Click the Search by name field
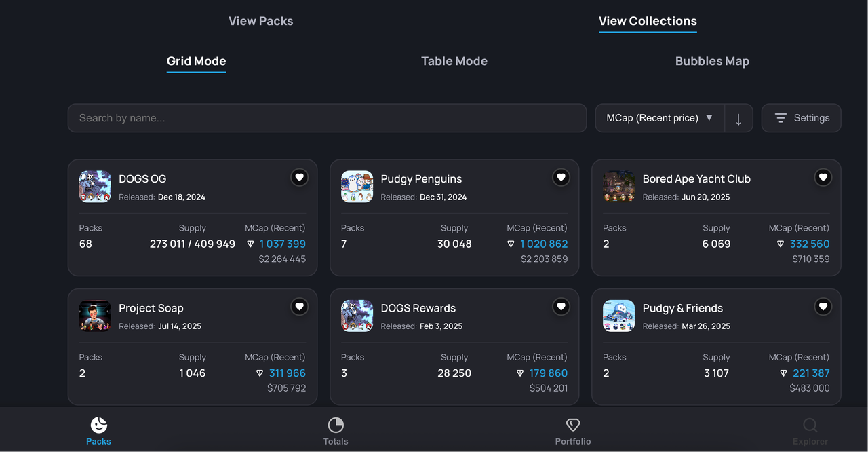868x452 pixels. coord(327,118)
